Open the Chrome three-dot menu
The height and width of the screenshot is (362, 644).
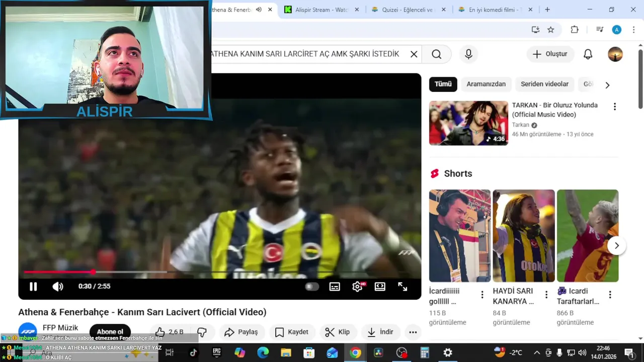click(633, 30)
